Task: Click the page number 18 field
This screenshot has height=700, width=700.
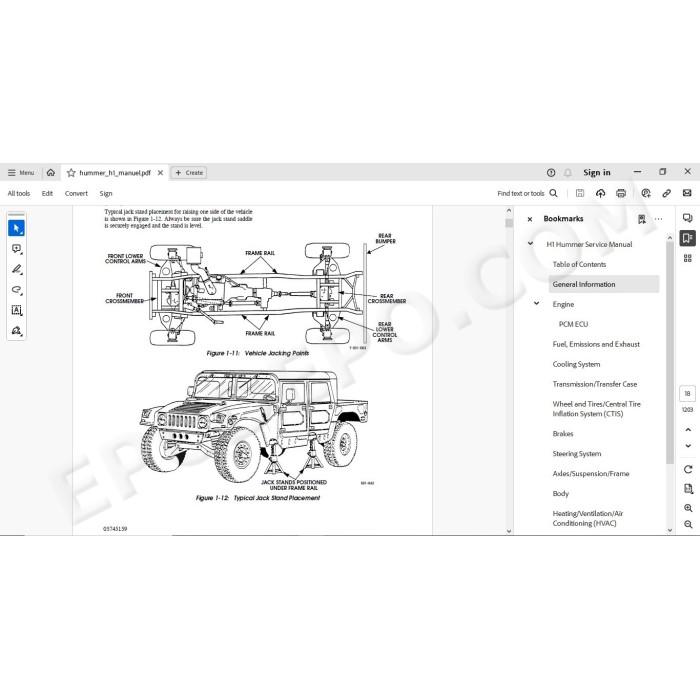Action: pyautogui.click(x=688, y=394)
